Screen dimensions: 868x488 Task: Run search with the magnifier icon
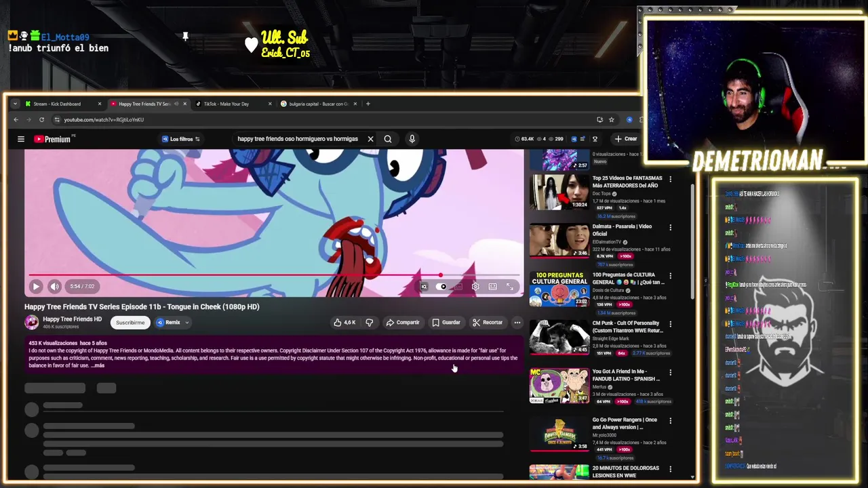tap(388, 139)
